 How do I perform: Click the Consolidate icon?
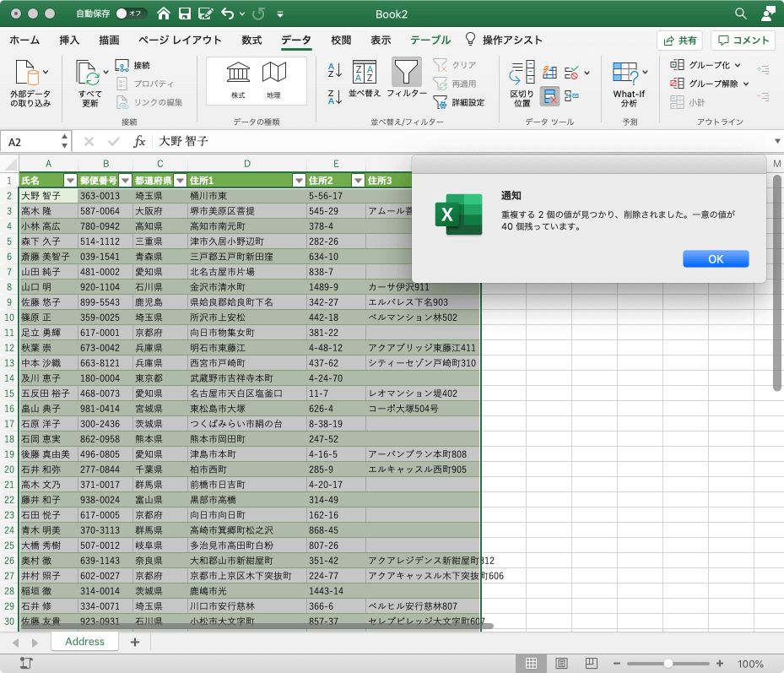coord(571,95)
